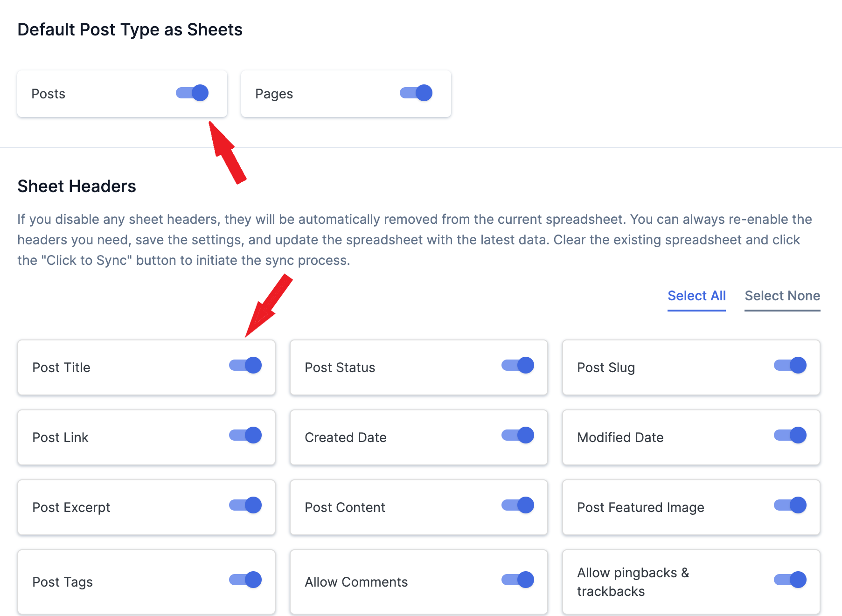Turn off the Modified Date toggle
The height and width of the screenshot is (616, 842).
coord(789,435)
